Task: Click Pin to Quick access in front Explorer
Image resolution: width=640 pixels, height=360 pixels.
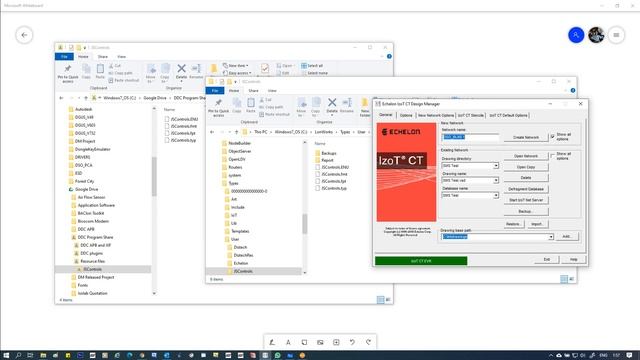Action: 218,107
